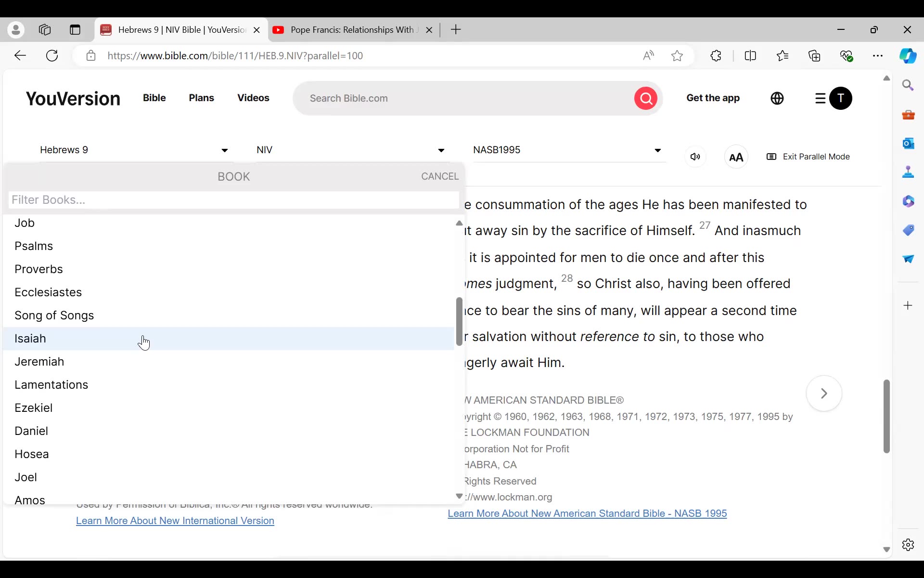The width and height of the screenshot is (924, 578).
Task: Open the Plans menu
Action: (x=201, y=98)
